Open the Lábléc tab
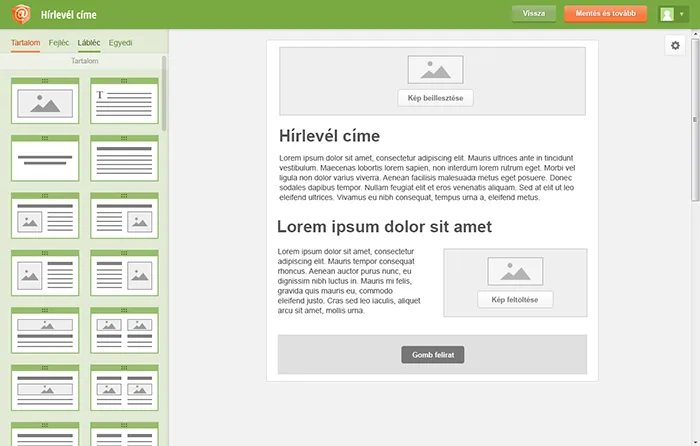Screen dimensions: 700x446 tap(89, 43)
